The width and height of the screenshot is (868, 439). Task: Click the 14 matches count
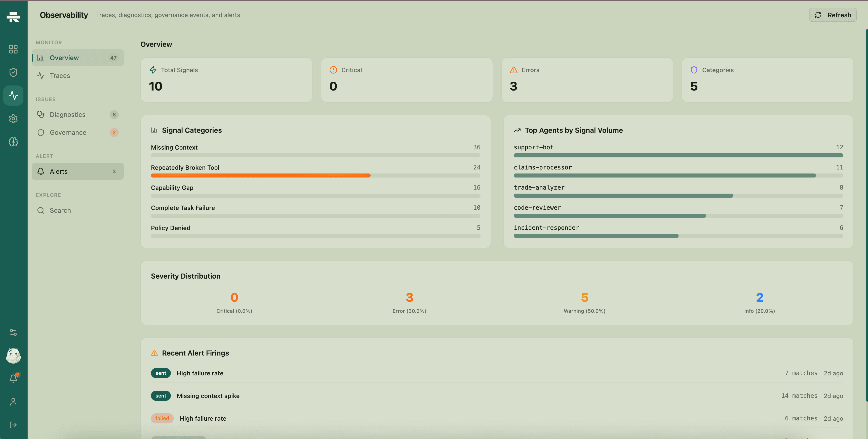pos(799,396)
